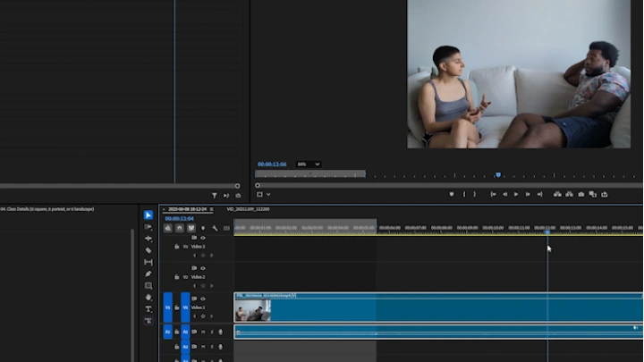
Task: Click the Program monitor timecode 00:00:12:06
Action: pyautogui.click(x=272, y=164)
